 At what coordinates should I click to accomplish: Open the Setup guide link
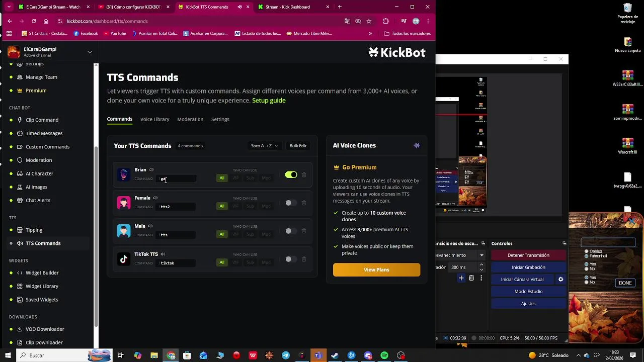pos(269,101)
